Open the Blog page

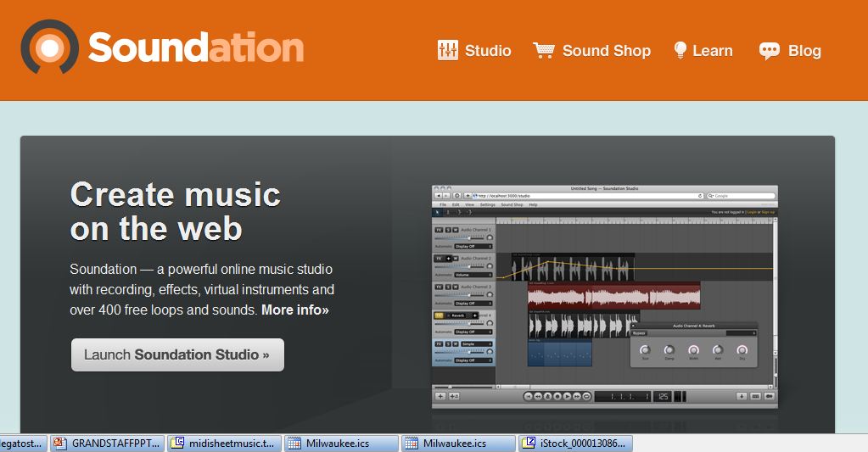[790, 51]
